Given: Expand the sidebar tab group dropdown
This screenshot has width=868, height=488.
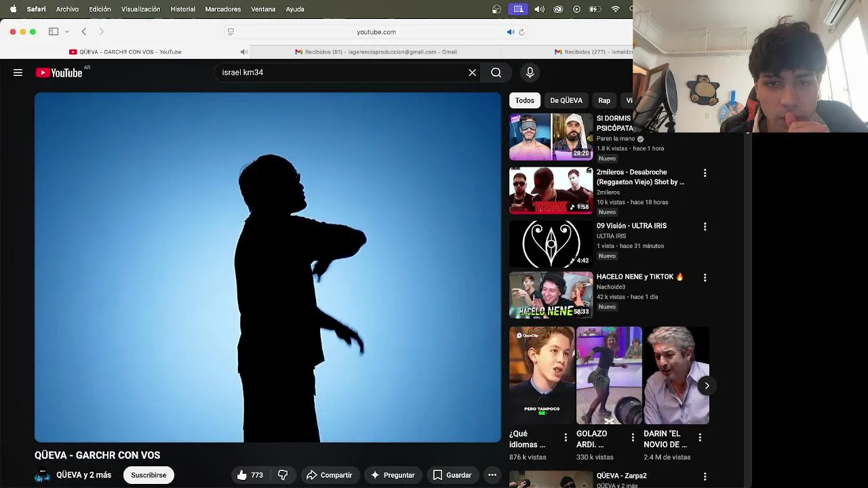Looking at the screenshot, I should [x=67, y=32].
